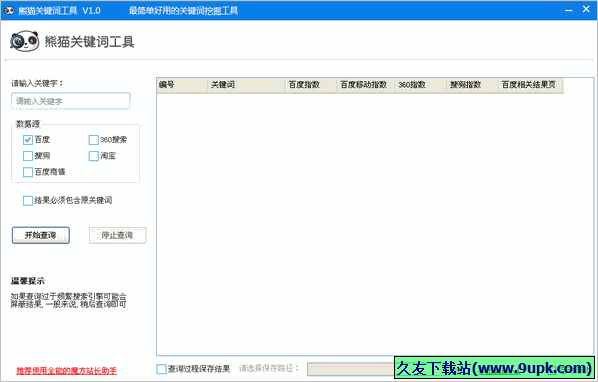Minimize the window
This screenshot has width=598, height=382.
pos(569,10)
